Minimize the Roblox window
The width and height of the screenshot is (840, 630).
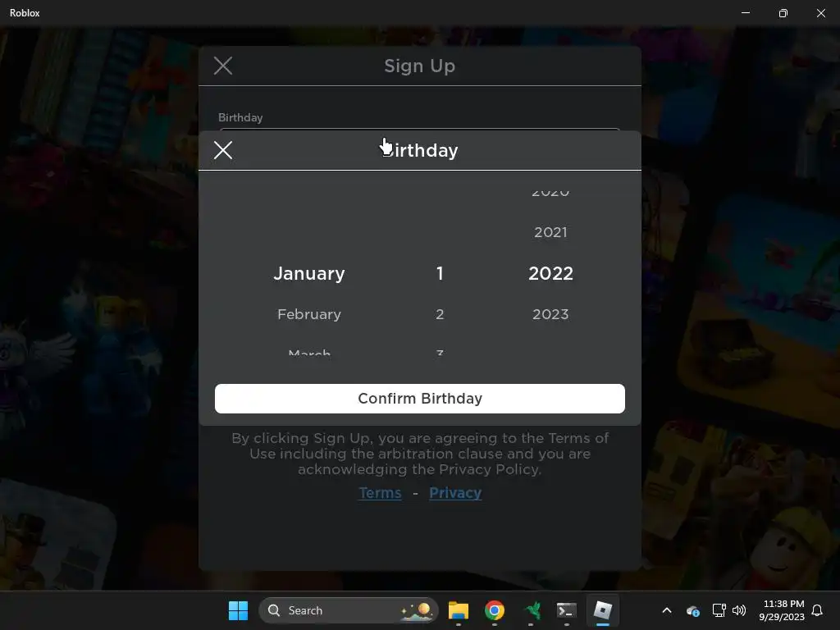pyautogui.click(x=745, y=13)
